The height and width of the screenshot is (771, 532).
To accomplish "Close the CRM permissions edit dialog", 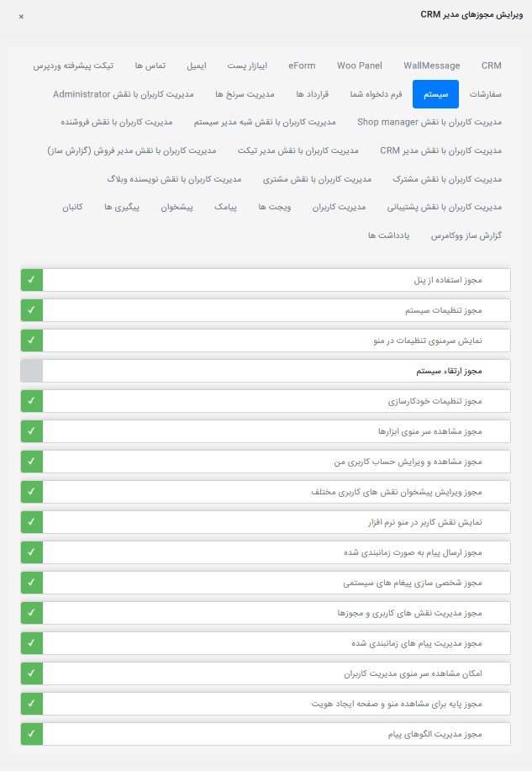I will tap(21, 16).
